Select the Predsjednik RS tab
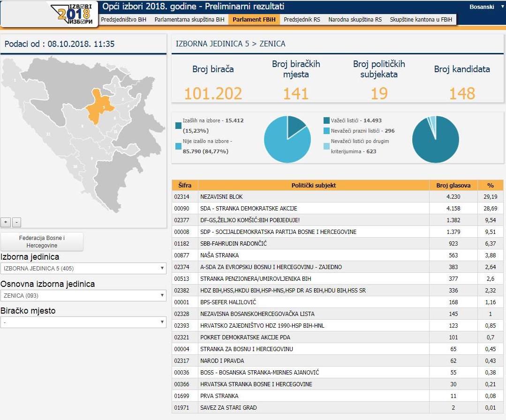 click(x=302, y=20)
